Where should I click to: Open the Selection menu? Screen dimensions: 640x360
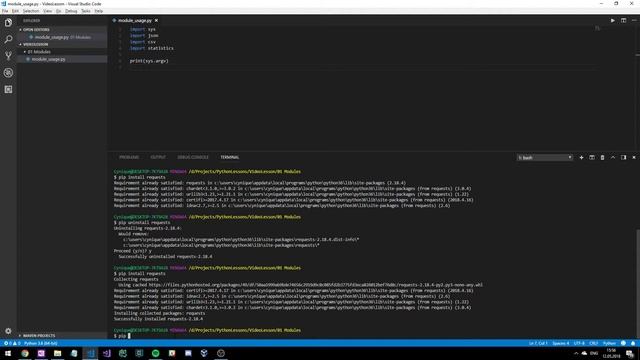tap(31, 11)
